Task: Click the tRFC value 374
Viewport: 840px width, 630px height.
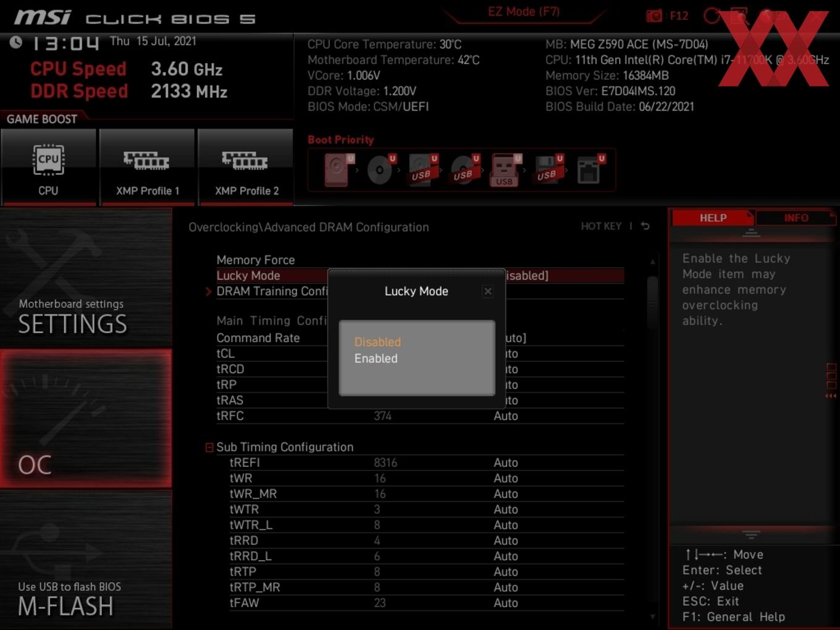Action: [382, 416]
